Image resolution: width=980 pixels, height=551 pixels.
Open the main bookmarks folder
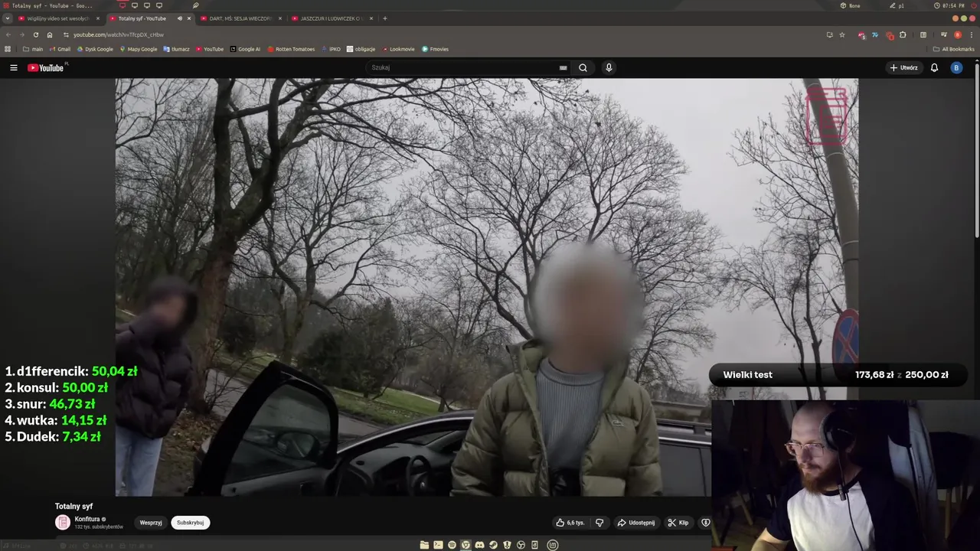33,49
